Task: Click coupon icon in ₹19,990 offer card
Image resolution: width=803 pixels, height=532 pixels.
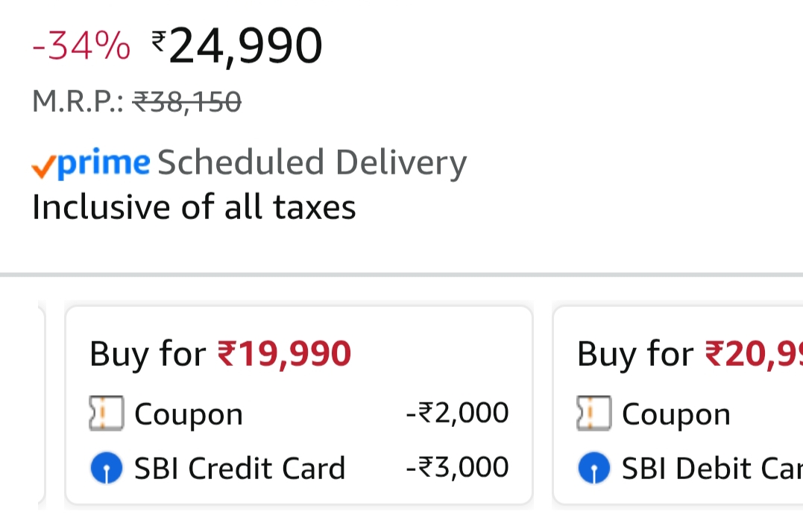Action: click(105, 414)
